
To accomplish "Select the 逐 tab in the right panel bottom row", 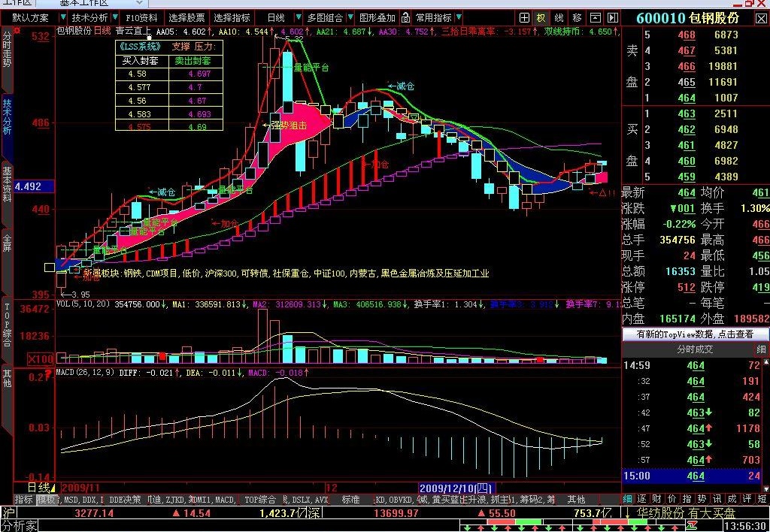I will point(642,499).
